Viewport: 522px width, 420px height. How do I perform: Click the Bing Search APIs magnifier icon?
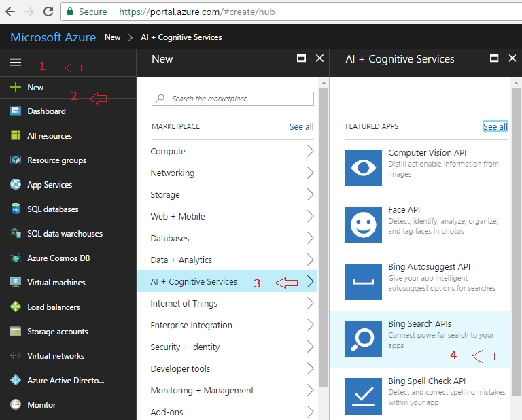click(364, 339)
